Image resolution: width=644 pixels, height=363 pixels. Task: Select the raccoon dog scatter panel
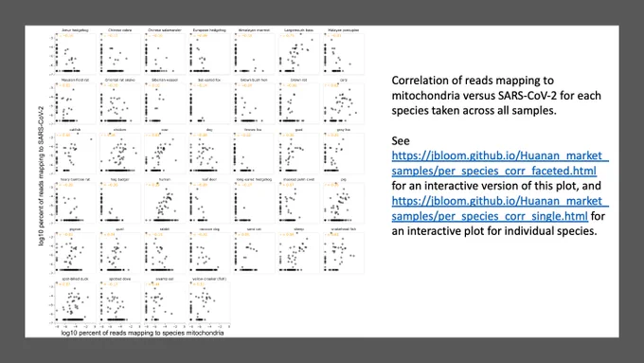[210, 252]
